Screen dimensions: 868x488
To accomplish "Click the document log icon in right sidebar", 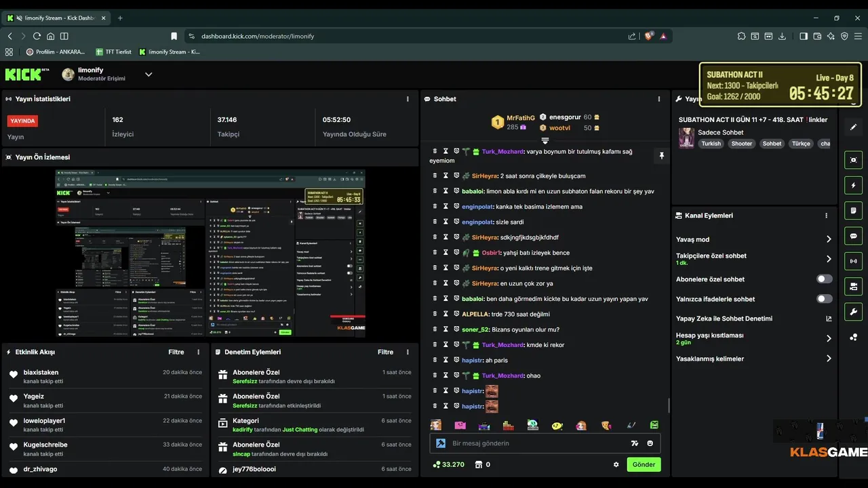I will click(853, 211).
